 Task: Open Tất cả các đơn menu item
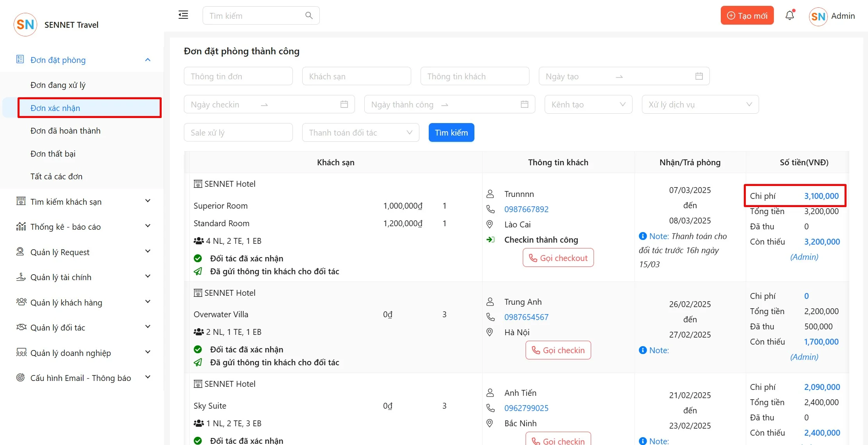56,177
